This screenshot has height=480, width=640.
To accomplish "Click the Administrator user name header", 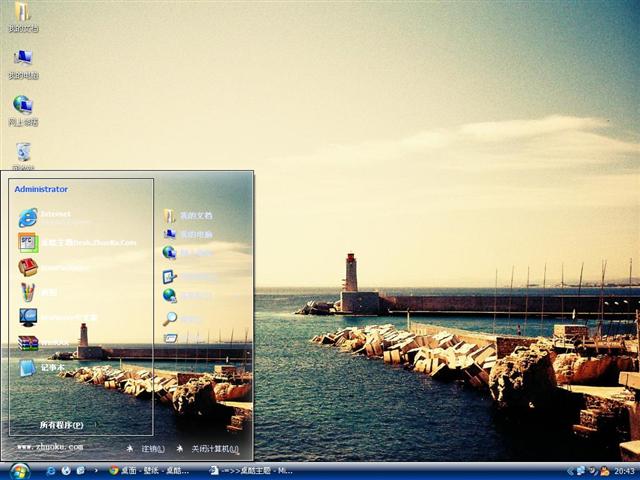I will 41,189.
